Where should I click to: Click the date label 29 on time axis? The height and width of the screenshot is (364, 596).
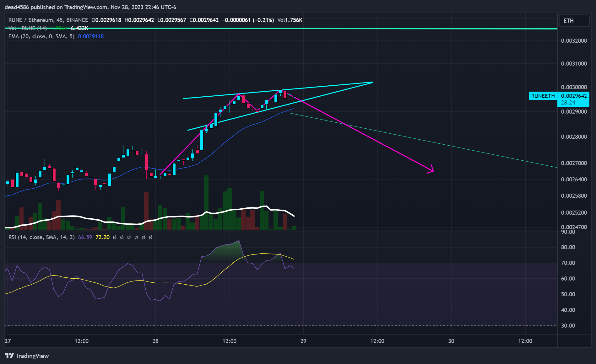pos(303,341)
